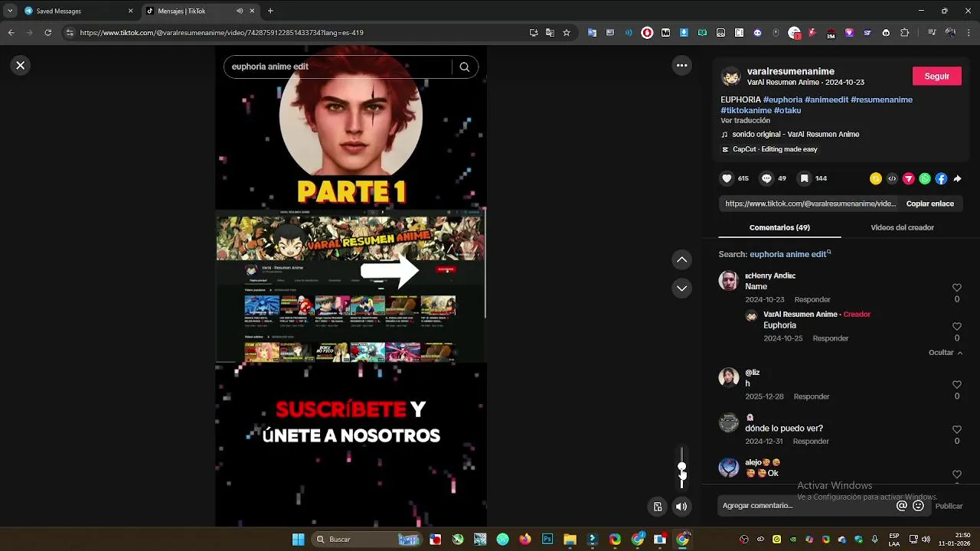This screenshot has width=980, height=551.
Task: Click the red Opera-style extension icon
Action: click(647, 33)
